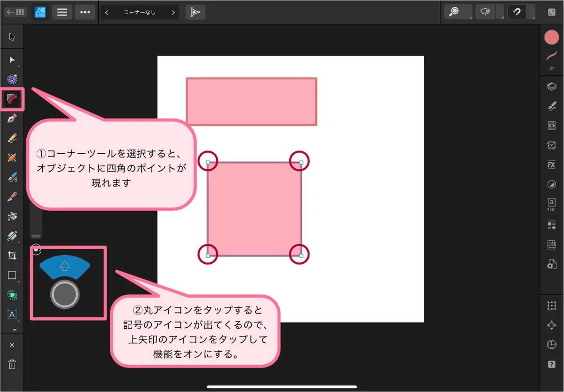564x392 pixels.
Task: Toggle the Preview mode eye button
Action: (x=486, y=12)
